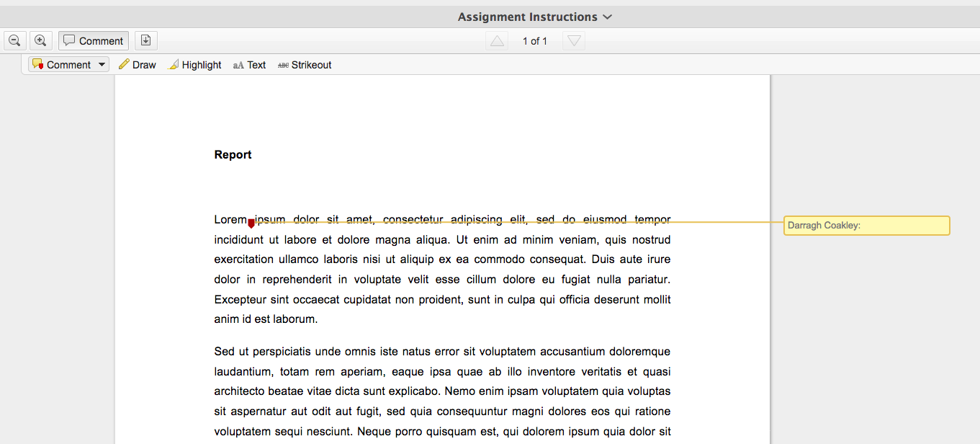Click the download document icon
The image size is (980, 444).
[145, 41]
